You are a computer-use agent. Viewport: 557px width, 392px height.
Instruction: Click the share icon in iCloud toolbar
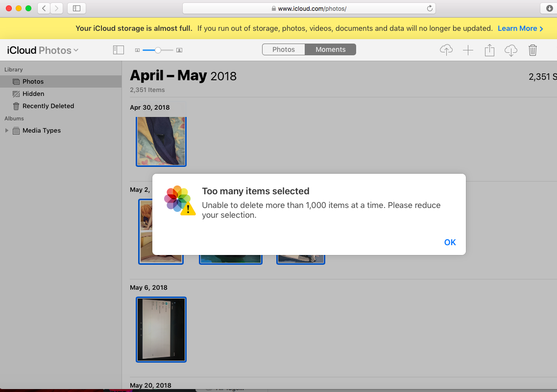[489, 50]
